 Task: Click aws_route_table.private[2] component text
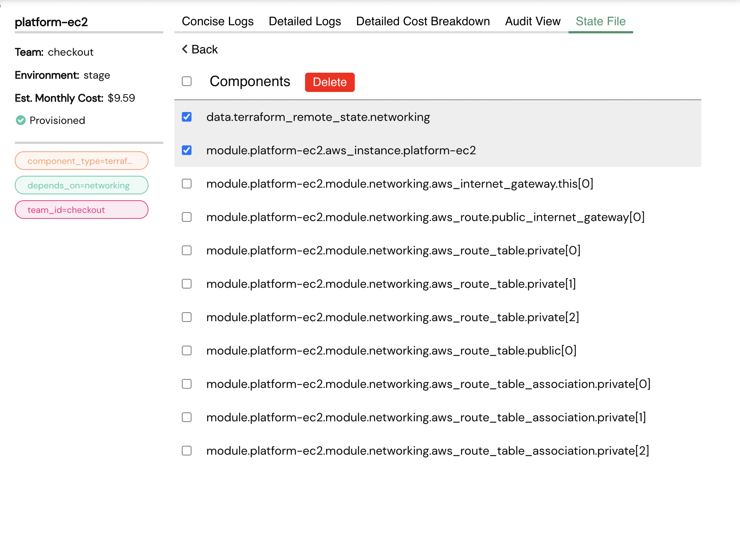393,317
